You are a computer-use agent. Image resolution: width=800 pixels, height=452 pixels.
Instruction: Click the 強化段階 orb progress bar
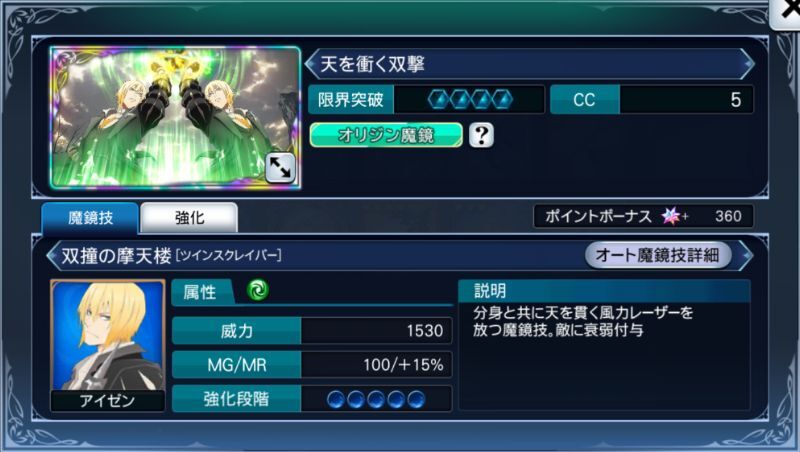[377, 399]
